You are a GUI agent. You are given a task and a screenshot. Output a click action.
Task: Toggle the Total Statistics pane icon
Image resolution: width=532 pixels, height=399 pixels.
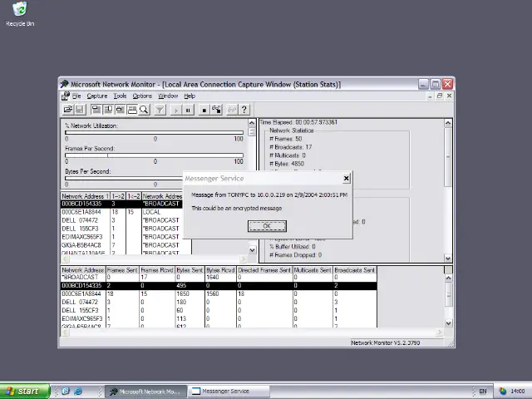108,110
